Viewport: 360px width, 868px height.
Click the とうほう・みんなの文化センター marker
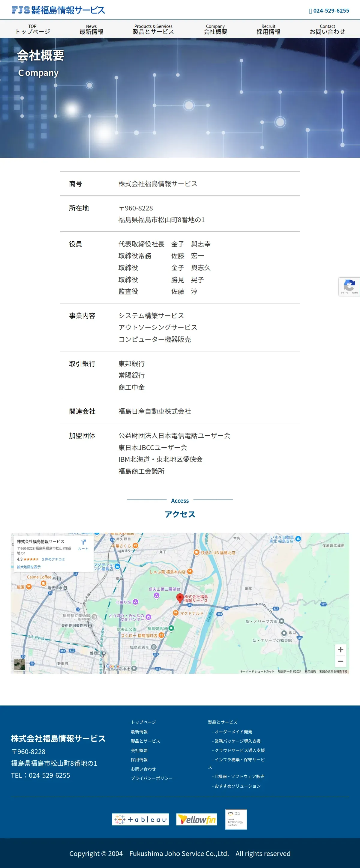point(148,617)
